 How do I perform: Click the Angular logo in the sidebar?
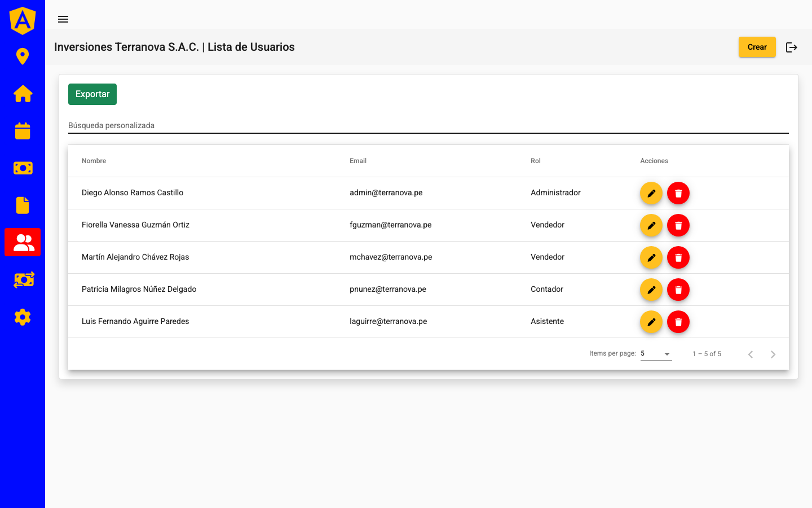pos(23,21)
